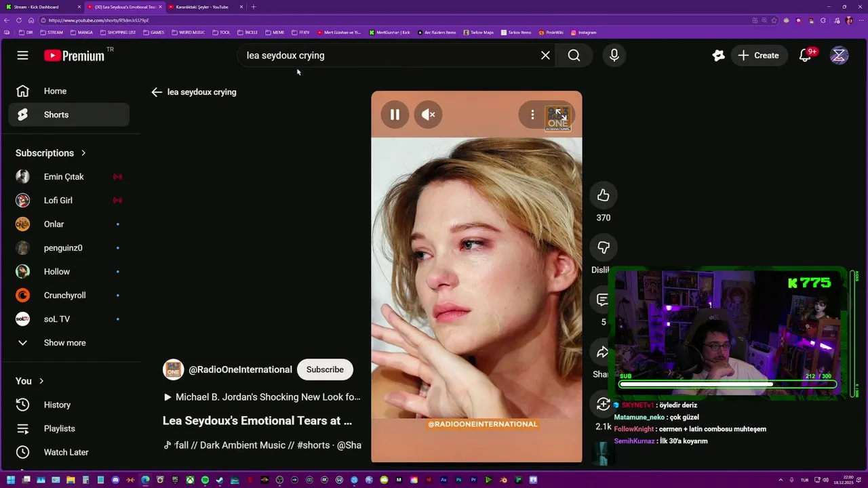868x488 pixels.
Task: Open the notifications bell
Action: (805, 56)
